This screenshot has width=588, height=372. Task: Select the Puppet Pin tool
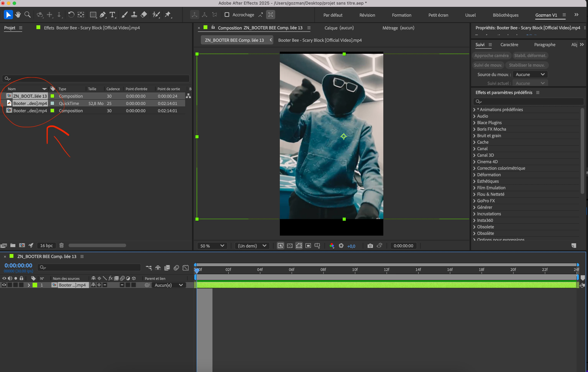tap(168, 15)
